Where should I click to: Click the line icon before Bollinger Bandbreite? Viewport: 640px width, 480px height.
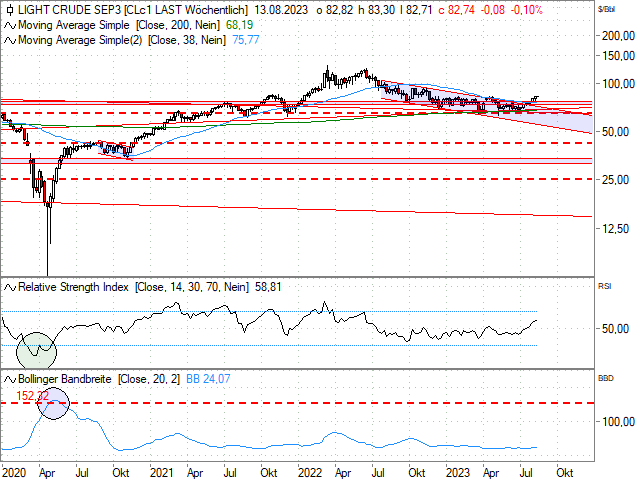click(10, 380)
